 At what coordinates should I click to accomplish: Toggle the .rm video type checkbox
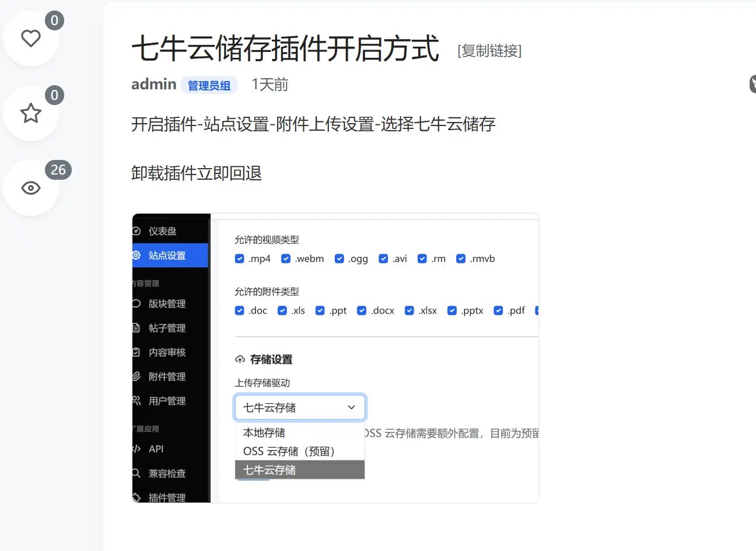422,259
